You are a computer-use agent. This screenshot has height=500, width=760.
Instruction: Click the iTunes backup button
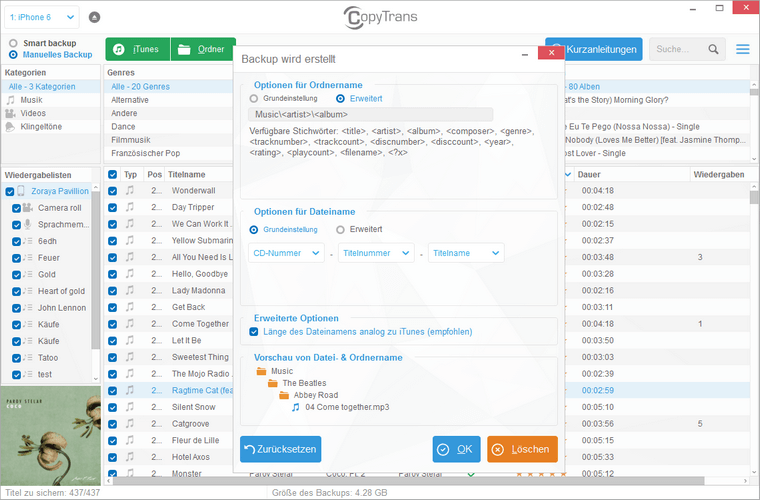click(x=138, y=49)
